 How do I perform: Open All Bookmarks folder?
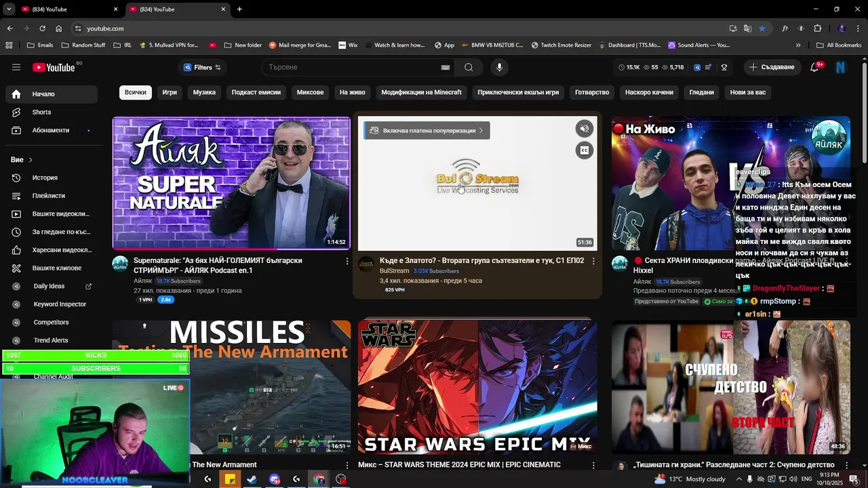pos(839,45)
